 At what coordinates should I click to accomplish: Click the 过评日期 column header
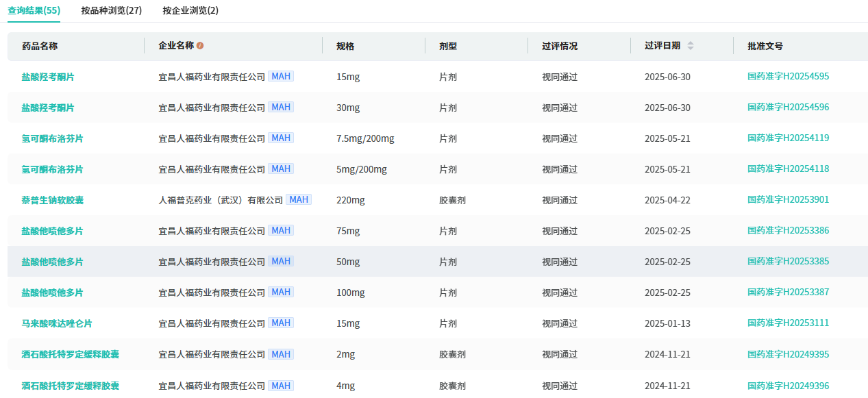662,46
